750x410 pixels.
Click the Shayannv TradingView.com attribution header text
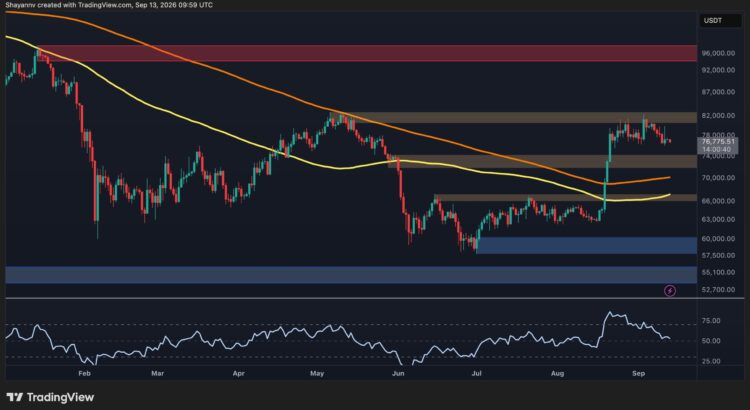110,5
